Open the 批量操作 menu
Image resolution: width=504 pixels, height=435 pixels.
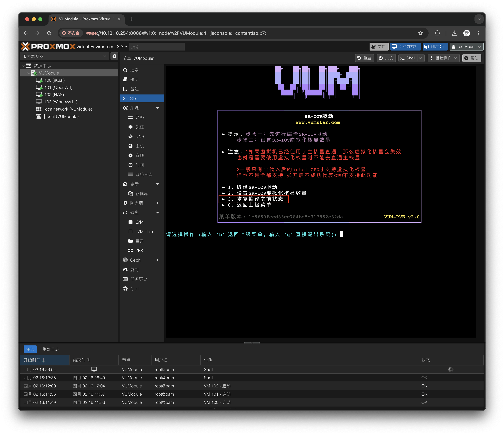444,58
